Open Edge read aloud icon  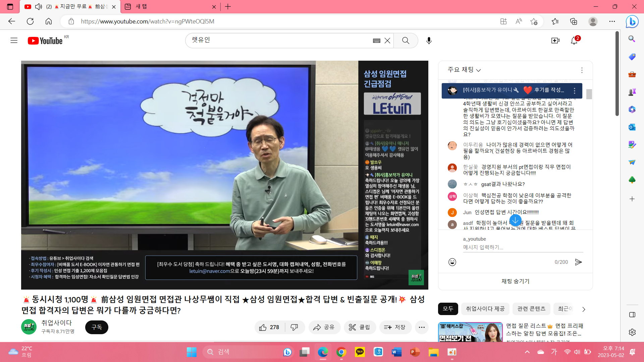[519, 21]
